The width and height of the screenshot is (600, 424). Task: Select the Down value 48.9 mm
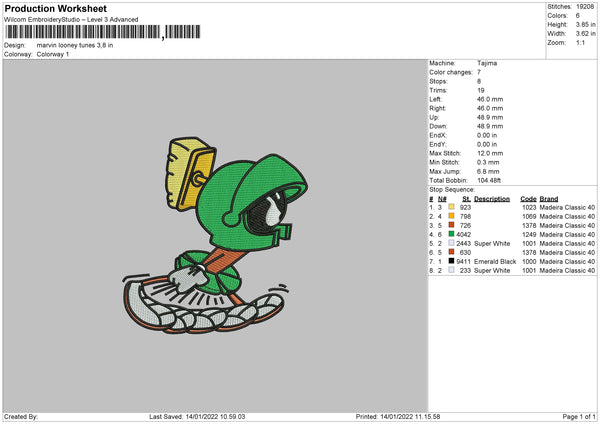coord(490,126)
